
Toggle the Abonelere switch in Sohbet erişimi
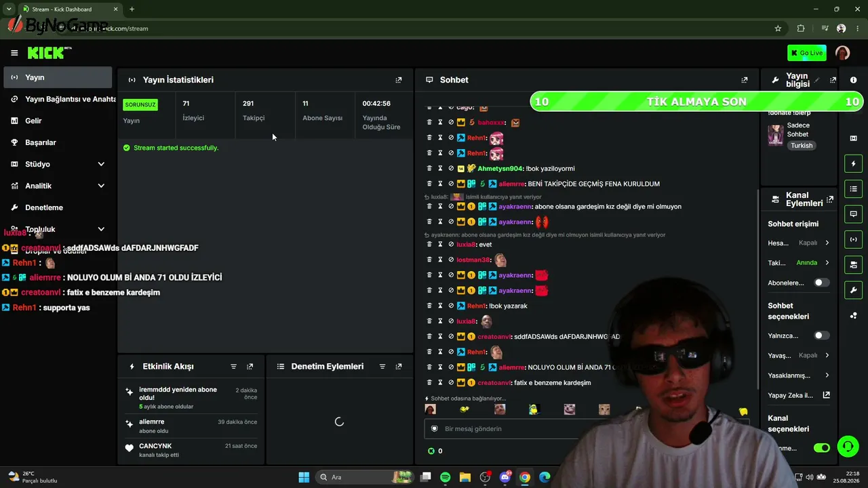pos(821,283)
